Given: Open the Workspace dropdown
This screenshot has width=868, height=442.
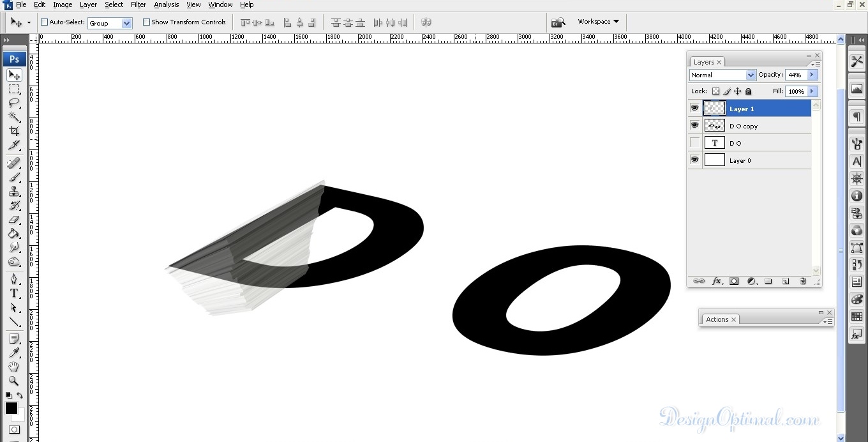Looking at the screenshot, I should coord(598,22).
